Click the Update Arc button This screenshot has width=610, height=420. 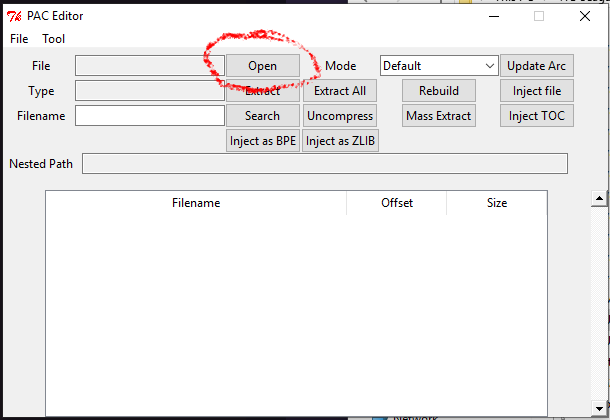pos(536,66)
